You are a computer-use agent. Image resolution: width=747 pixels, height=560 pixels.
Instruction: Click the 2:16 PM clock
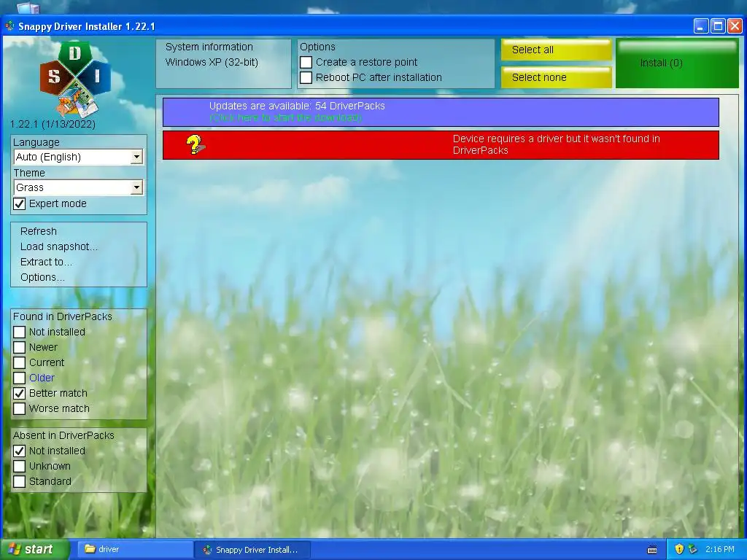pos(720,549)
